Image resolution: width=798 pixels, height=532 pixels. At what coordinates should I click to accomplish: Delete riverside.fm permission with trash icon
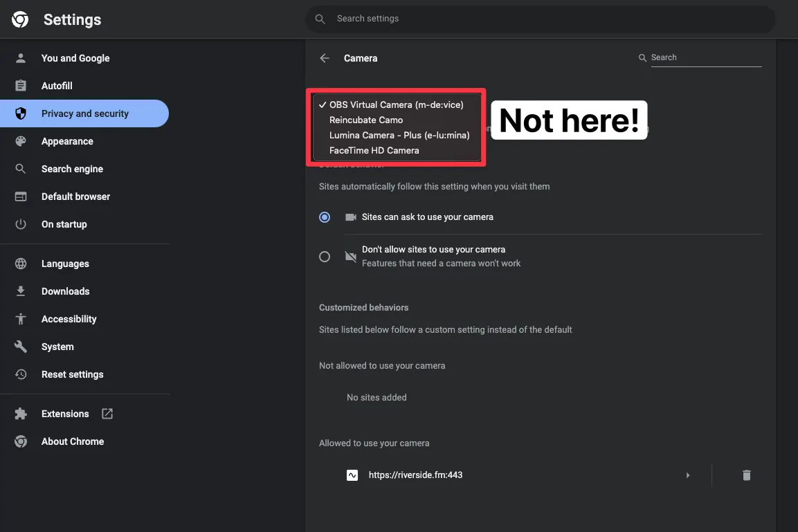pyautogui.click(x=747, y=475)
